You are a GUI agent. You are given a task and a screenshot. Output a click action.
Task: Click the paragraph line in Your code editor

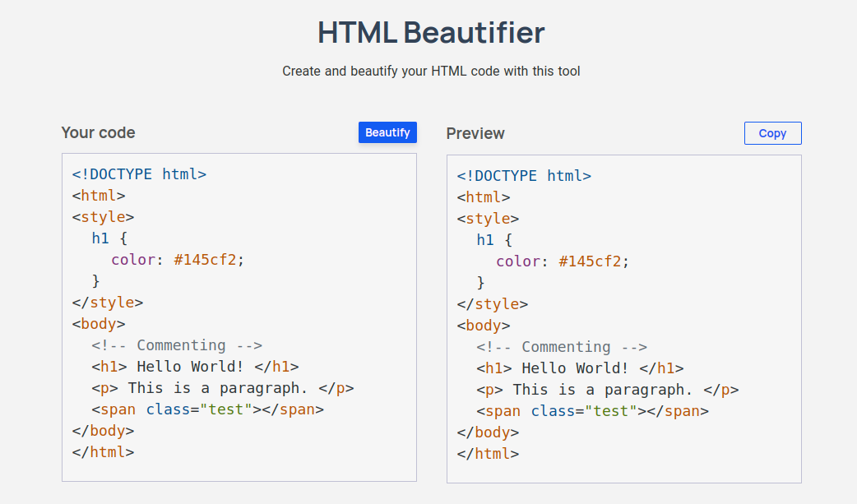pos(222,388)
